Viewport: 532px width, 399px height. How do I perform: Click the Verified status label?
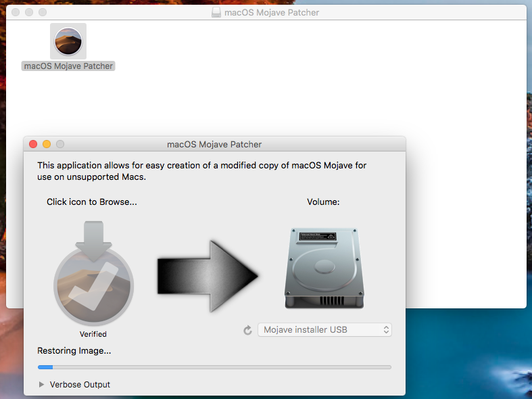(x=93, y=334)
